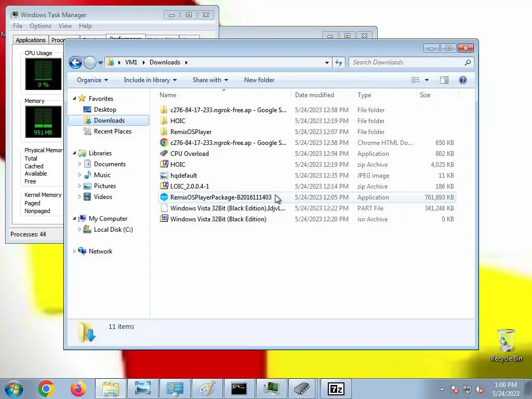Select Downloads in Favorites
Image resolution: width=532 pixels, height=399 pixels.
(109, 121)
